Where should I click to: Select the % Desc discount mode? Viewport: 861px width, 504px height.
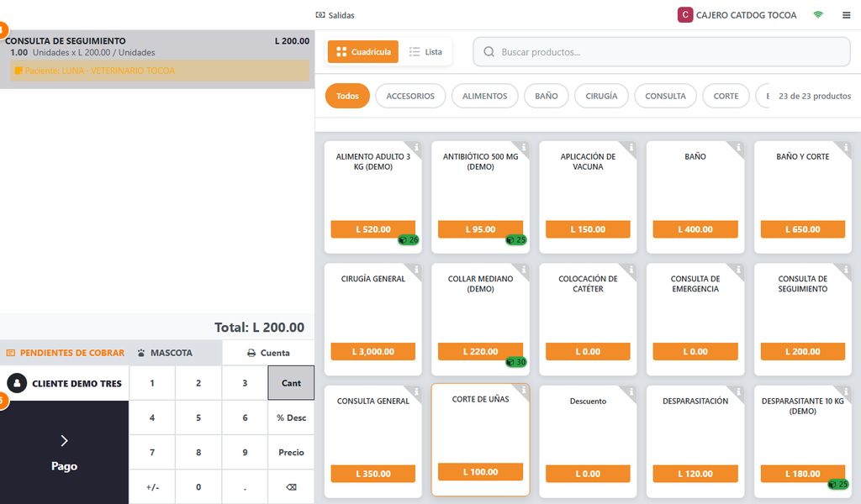291,417
